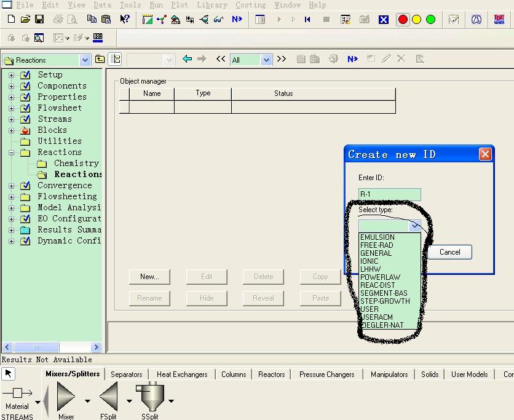Open the 'All' filter dropdown
The height and width of the screenshot is (420, 514).
point(266,60)
